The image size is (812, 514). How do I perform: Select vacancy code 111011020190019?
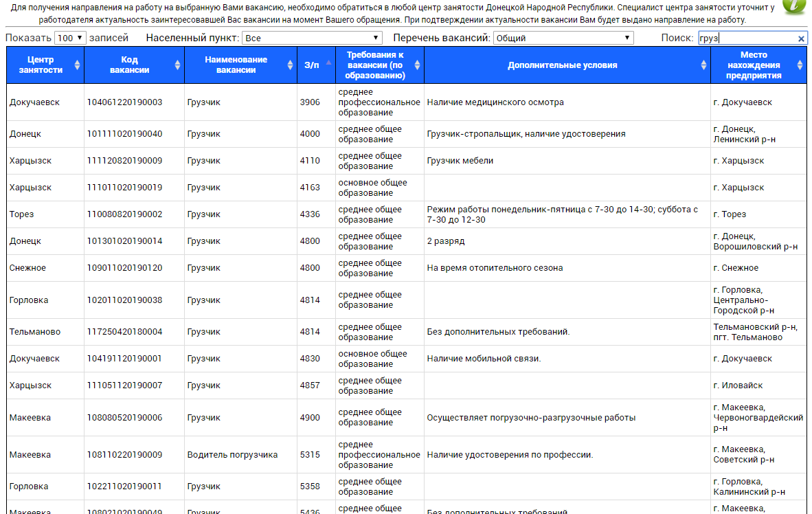click(x=124, y=188)
